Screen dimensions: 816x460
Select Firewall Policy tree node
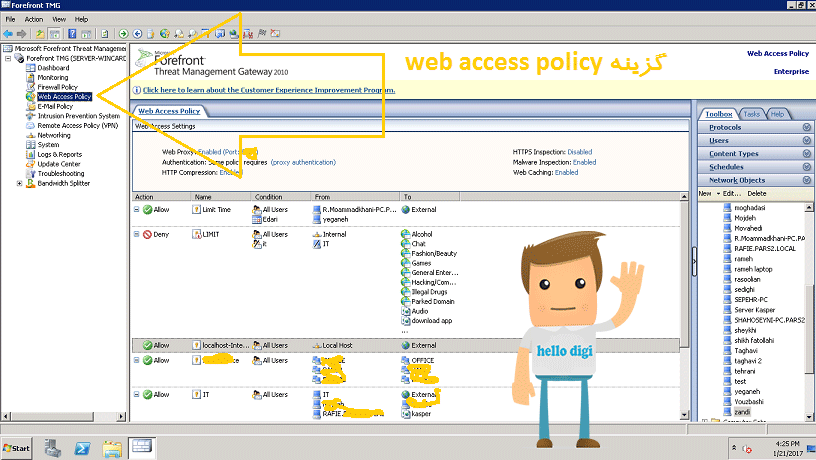57,87
